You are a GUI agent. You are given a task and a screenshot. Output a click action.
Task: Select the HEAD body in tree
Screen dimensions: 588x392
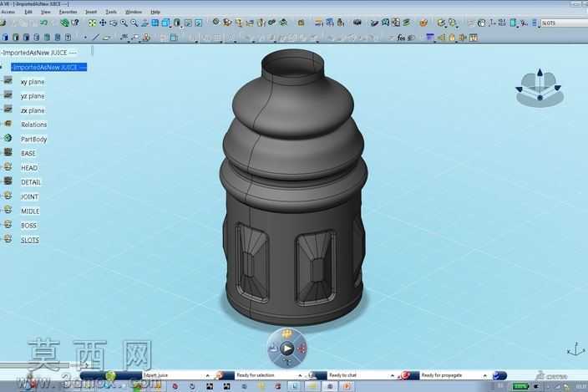pos(29,168)
